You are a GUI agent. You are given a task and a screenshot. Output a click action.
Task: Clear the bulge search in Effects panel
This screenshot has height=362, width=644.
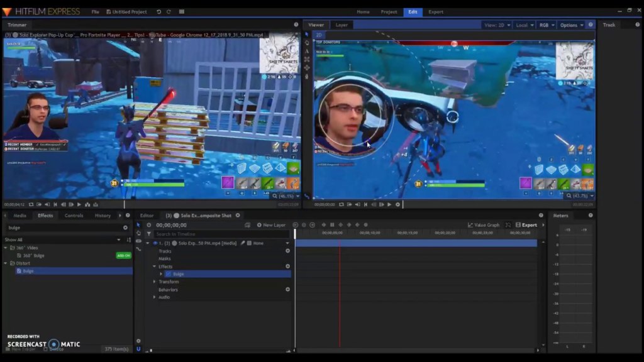125,228
